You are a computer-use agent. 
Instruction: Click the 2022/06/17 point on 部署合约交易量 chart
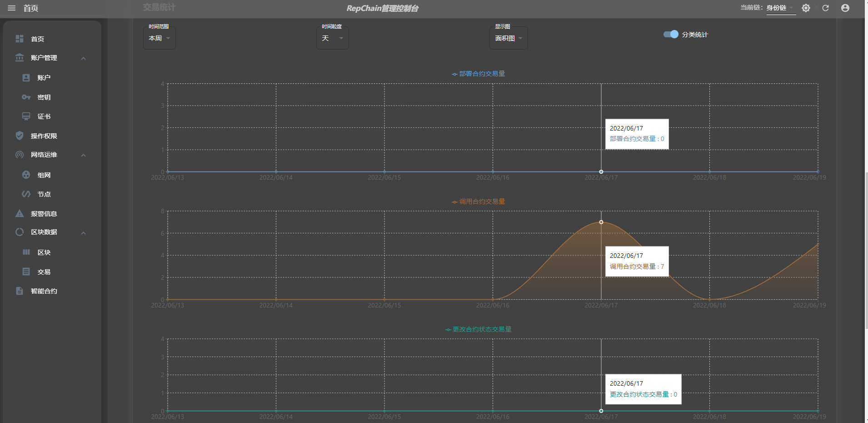pyautogui.click(x=601, y=172)
